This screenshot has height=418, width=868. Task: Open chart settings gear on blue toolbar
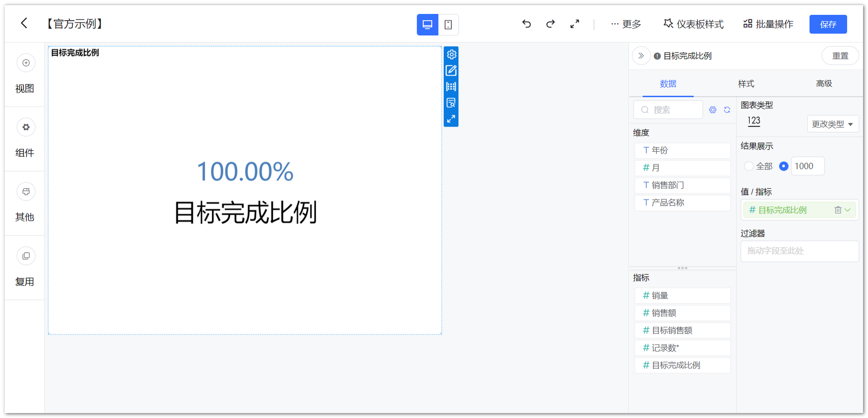(x=451, y=54)
